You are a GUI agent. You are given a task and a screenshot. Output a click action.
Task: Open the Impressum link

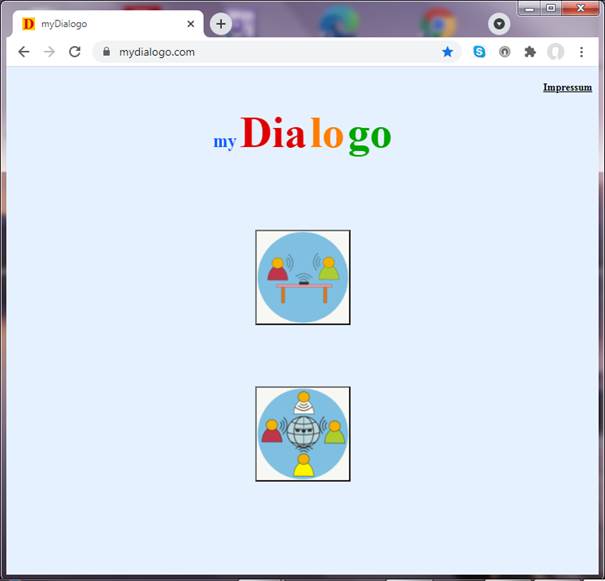[567, 87]
